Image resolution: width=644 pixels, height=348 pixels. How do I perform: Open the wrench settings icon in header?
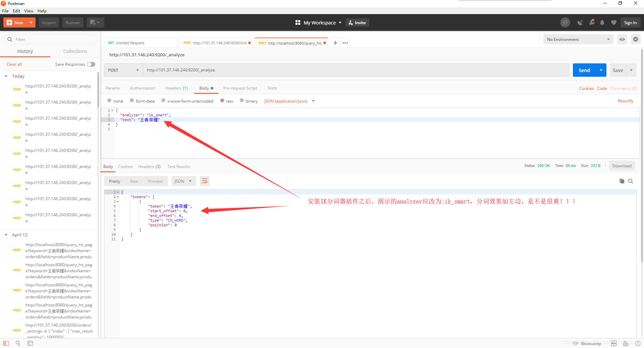point(592,22)
